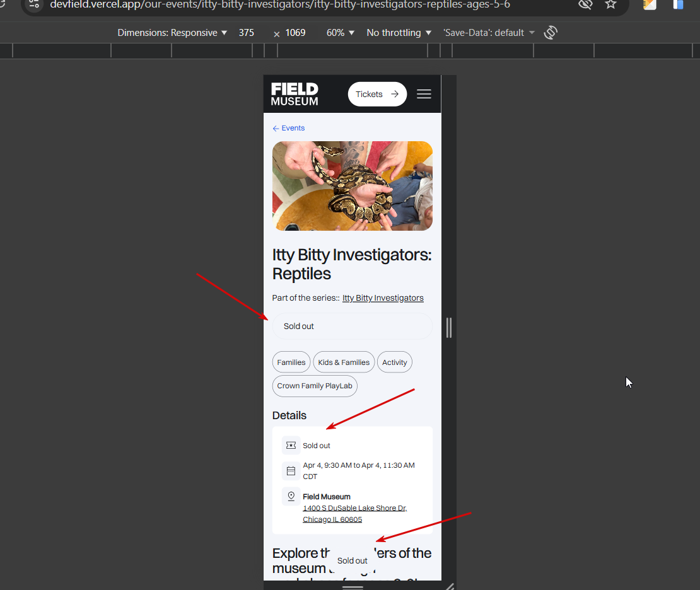
Task: Click the browser address bar URL
Action: click(x=280, y=4)
